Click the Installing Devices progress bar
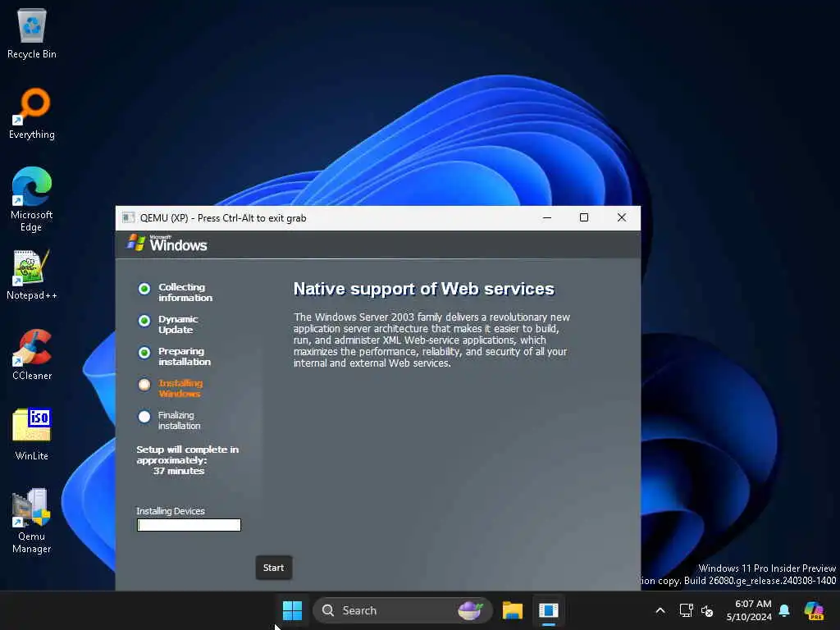This screenshot has width=840, height=630. [x=189, y=525]
